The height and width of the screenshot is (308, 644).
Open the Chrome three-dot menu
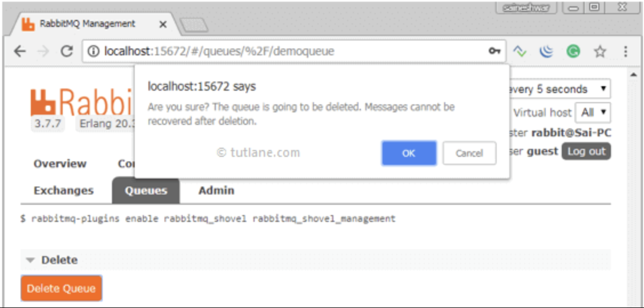pyautogui.click(x=626, y=51)
